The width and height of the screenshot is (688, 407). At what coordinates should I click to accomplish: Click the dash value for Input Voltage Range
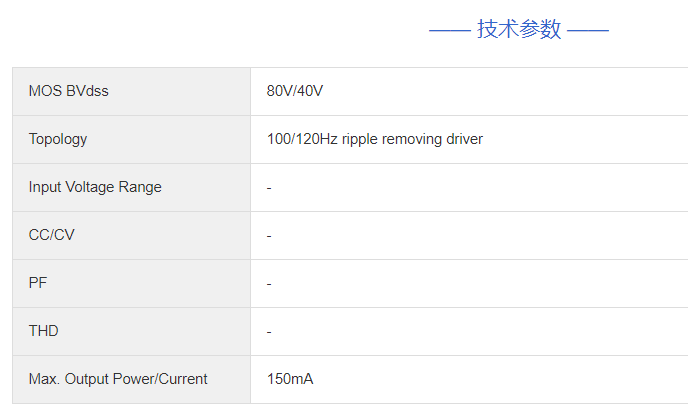tap(270, 188)
